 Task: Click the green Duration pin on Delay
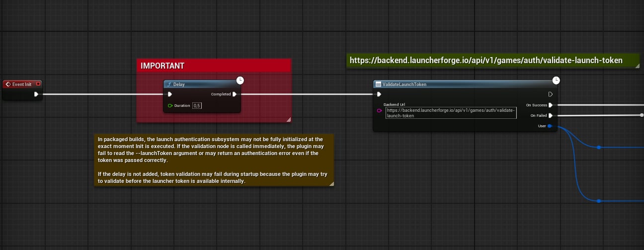pos(170,105)
